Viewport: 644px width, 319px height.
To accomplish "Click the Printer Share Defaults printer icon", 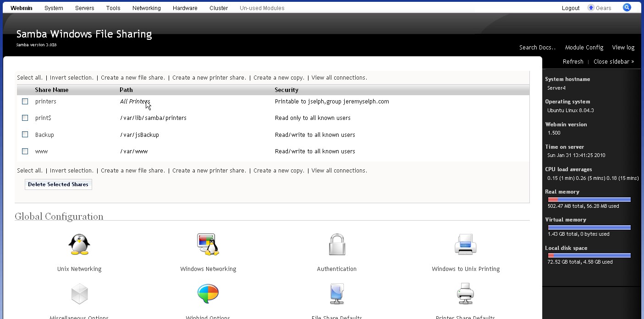I will coord(466,294).
